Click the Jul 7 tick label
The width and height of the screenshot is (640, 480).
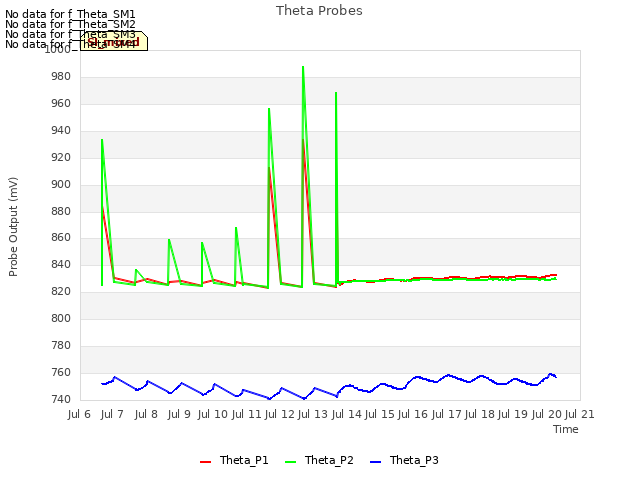tap(112, 414)
